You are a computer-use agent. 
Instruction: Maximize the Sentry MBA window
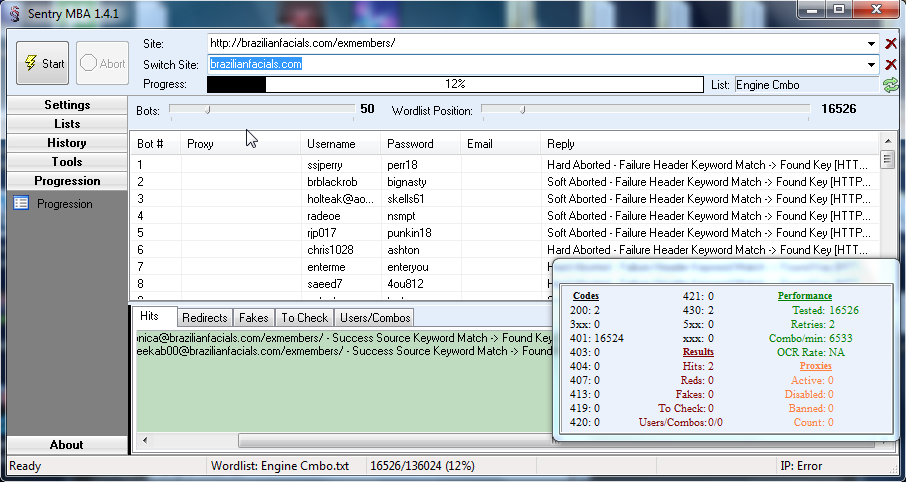coord(838,9)
